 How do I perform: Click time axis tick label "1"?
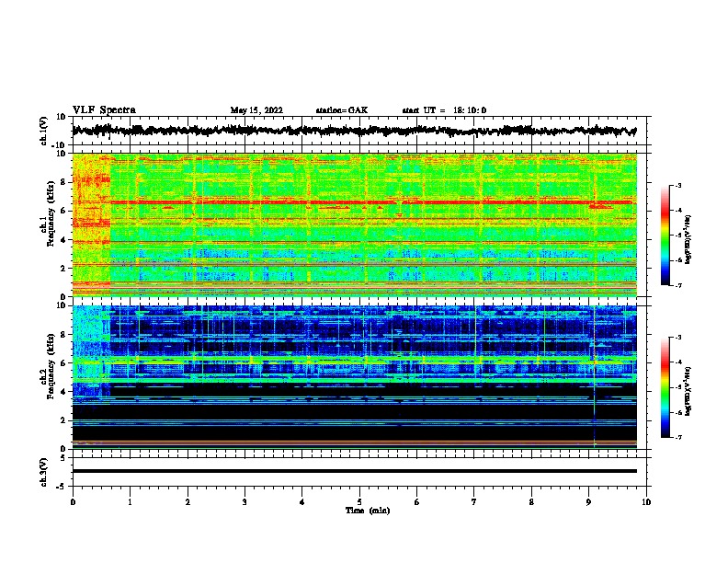(130, 502)
